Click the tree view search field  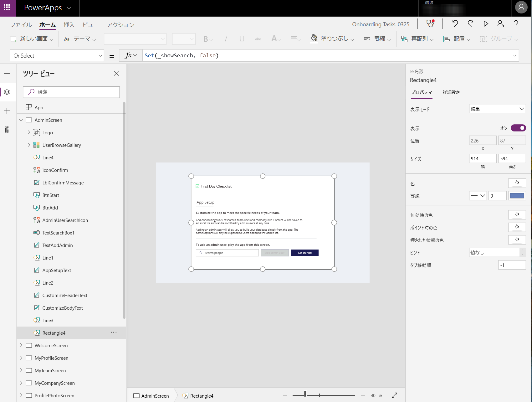pyautogui.click(x=71, y=92)
